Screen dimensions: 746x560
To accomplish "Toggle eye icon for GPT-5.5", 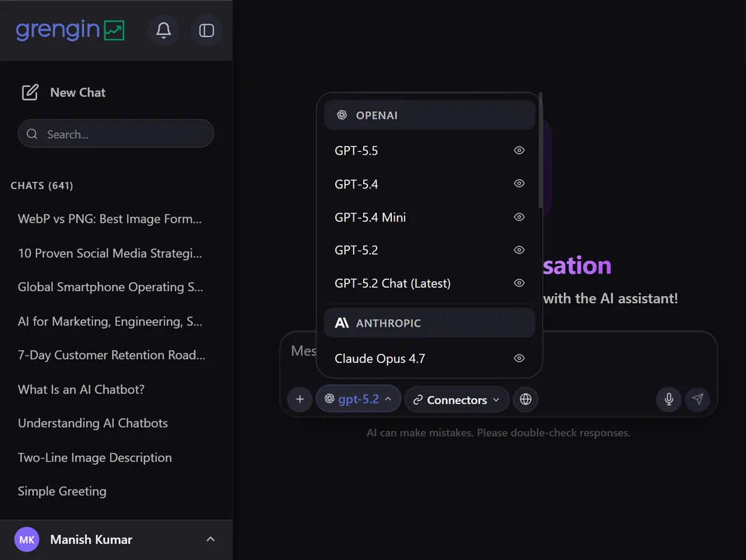I will [x=519, y=150].
